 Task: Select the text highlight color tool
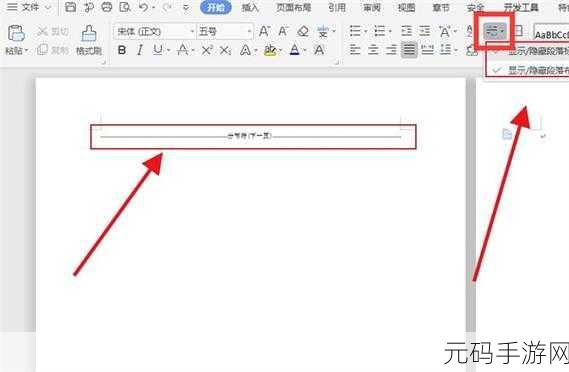(270, 50)
